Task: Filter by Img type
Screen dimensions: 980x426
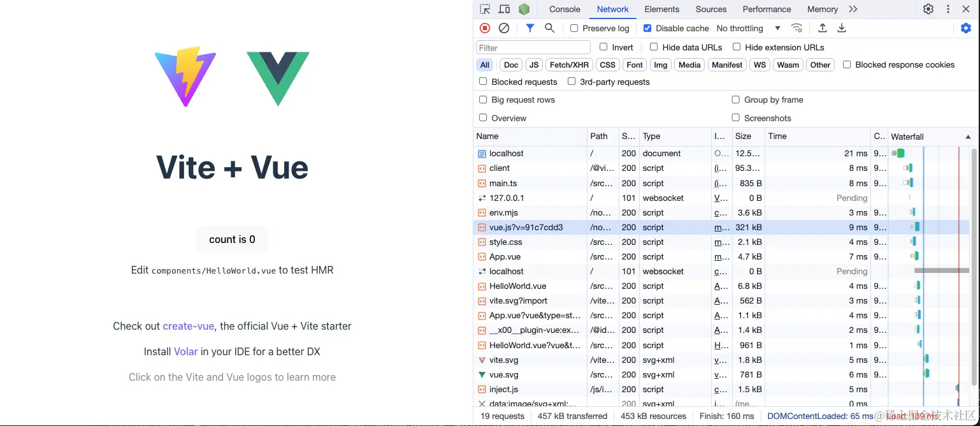Action: click(x=661, y=65)
